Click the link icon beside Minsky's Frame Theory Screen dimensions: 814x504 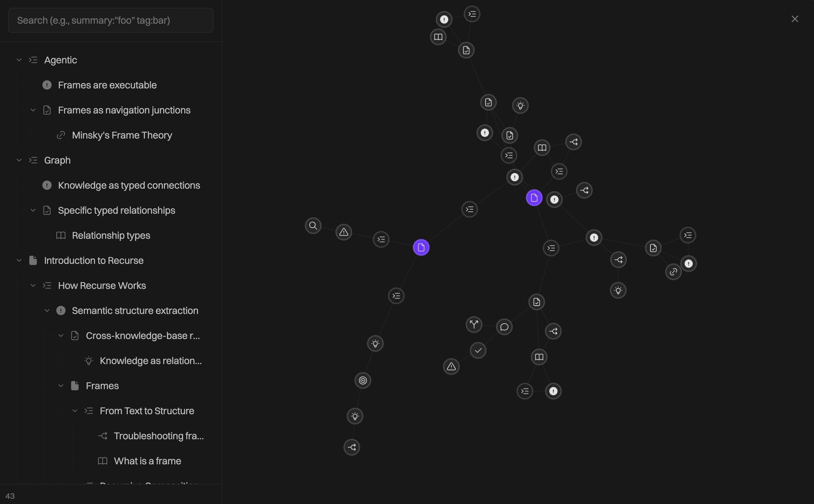tap(61, 135)
